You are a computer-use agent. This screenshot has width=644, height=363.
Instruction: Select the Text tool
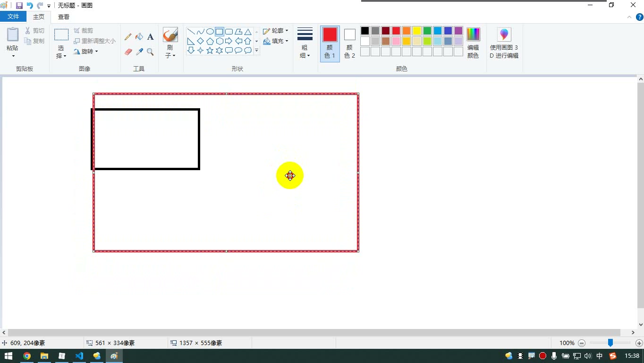click(x=151, y=37)
